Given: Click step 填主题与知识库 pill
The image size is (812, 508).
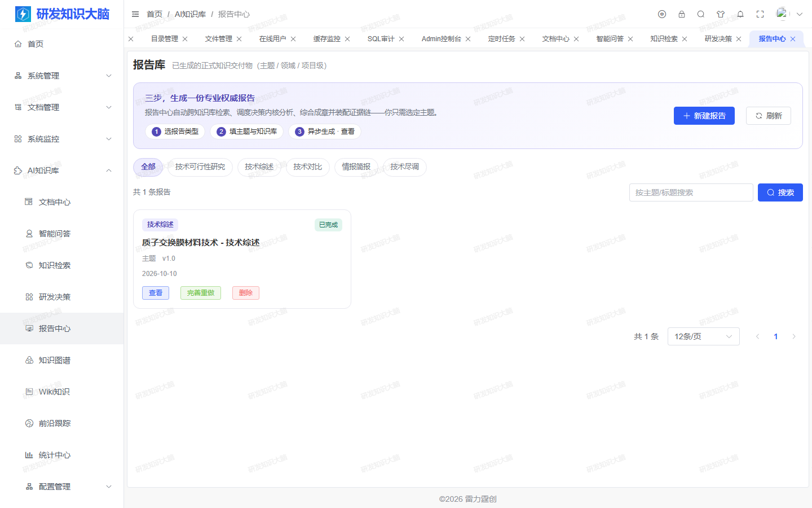Looking at the screenshot, I should (246, 132).
